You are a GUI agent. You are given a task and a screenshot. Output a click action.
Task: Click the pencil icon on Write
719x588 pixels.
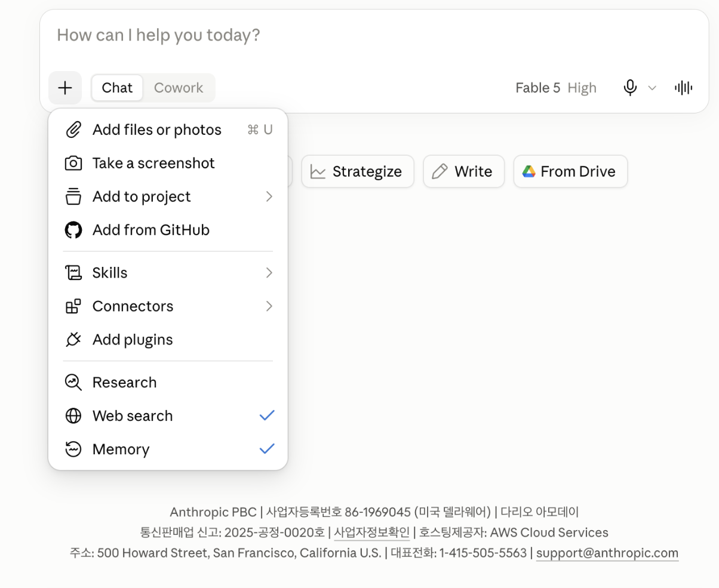coord(440,172)
